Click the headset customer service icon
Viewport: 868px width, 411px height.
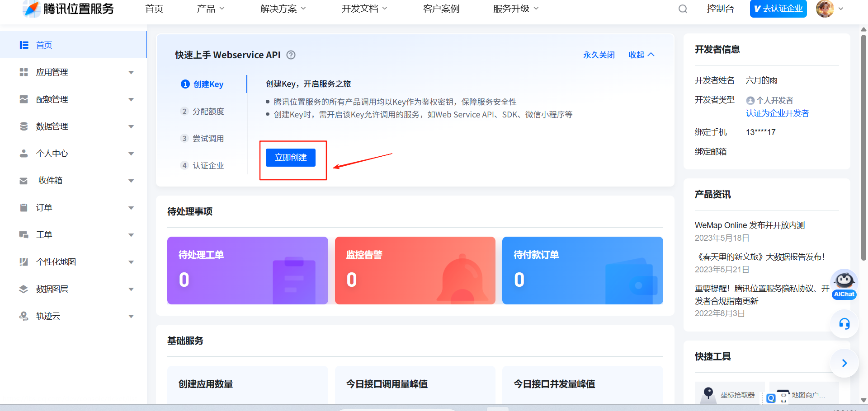(844, 324)
